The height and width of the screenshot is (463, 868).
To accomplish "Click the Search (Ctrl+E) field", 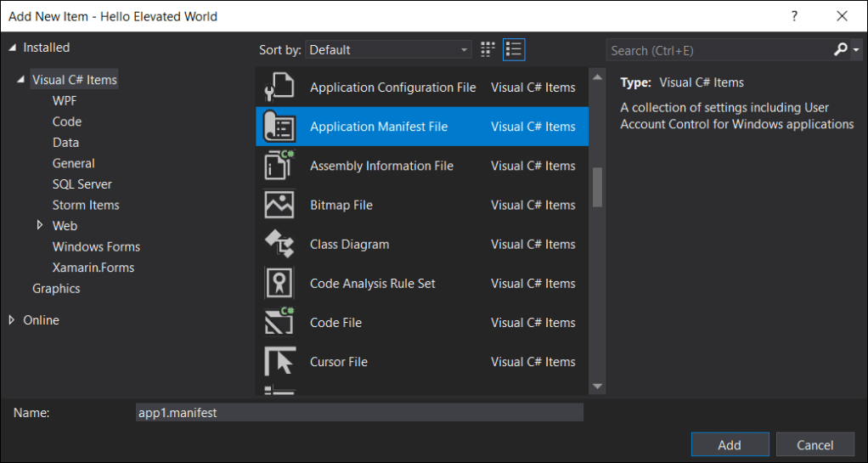I will 719,50.
